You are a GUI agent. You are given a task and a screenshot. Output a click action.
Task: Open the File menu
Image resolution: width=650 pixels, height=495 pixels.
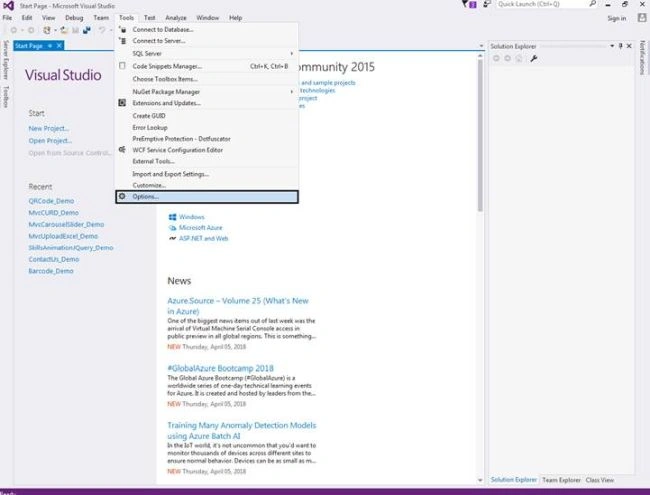(7, 18)
